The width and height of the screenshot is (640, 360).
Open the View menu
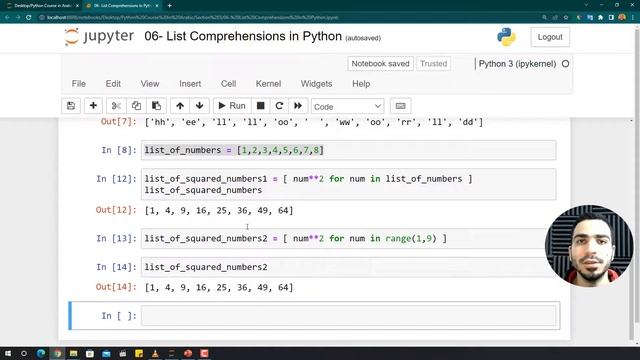150,84
